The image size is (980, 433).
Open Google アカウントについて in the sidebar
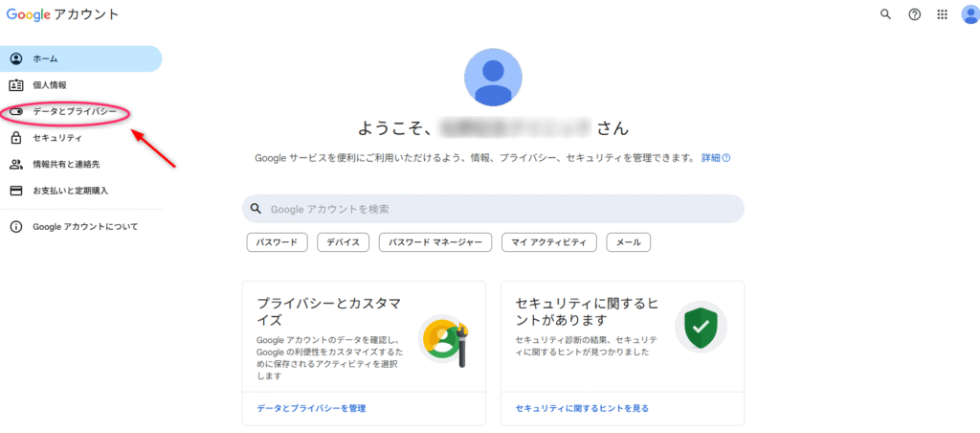tap(81, 226)
